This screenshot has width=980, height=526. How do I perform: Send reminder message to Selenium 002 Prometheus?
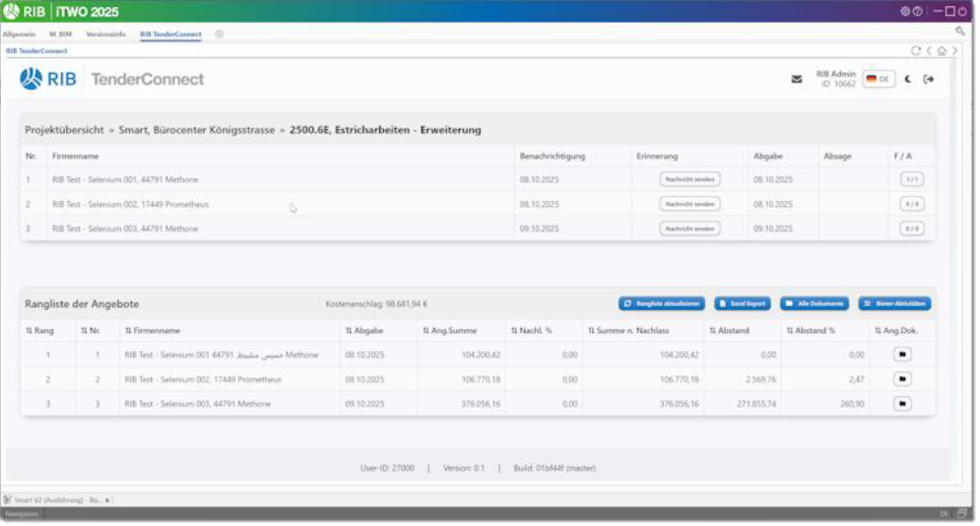(x=689, y=204)
